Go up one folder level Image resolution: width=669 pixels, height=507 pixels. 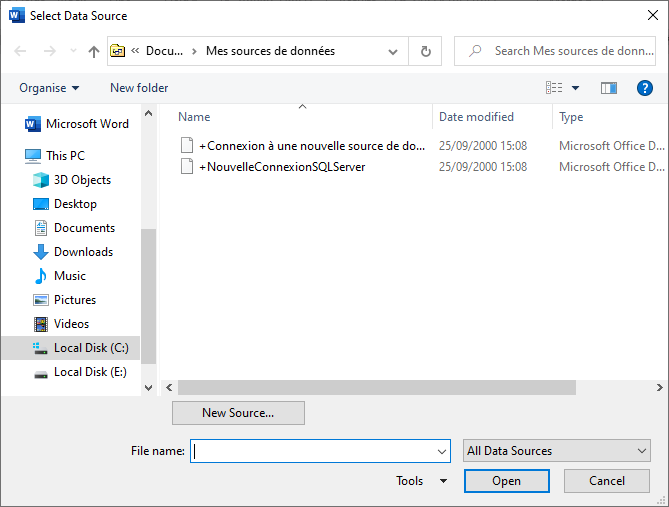[94, 51]
